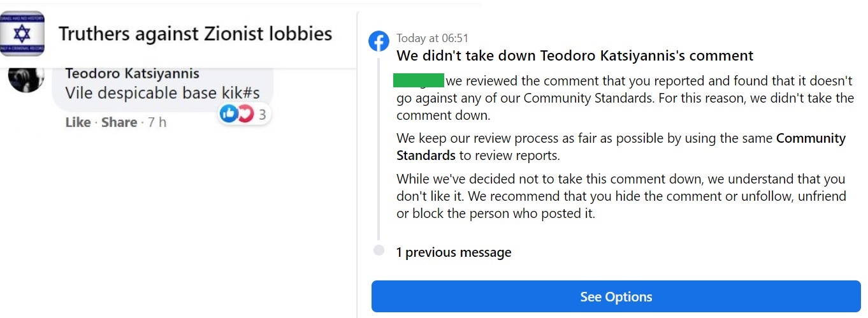Open the Truthers against Zionist lobbies group

click(x=195, y=33)
